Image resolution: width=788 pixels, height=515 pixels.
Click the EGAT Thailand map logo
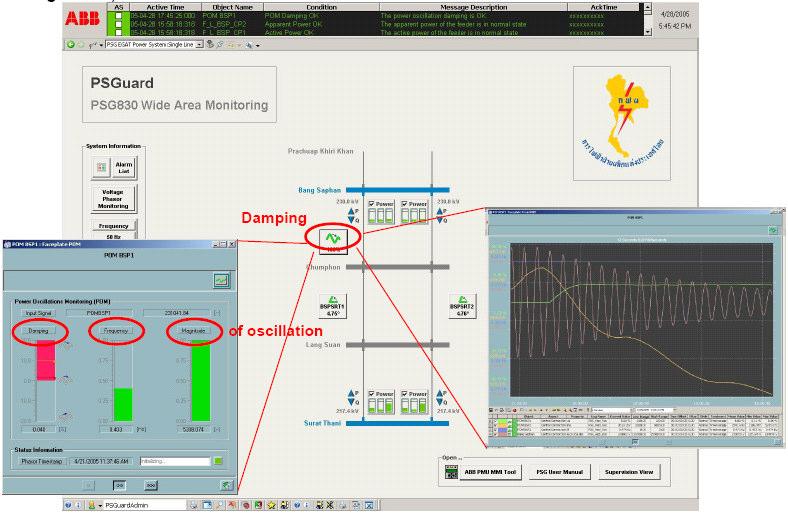pyautogui.click(x=622, y=123)
